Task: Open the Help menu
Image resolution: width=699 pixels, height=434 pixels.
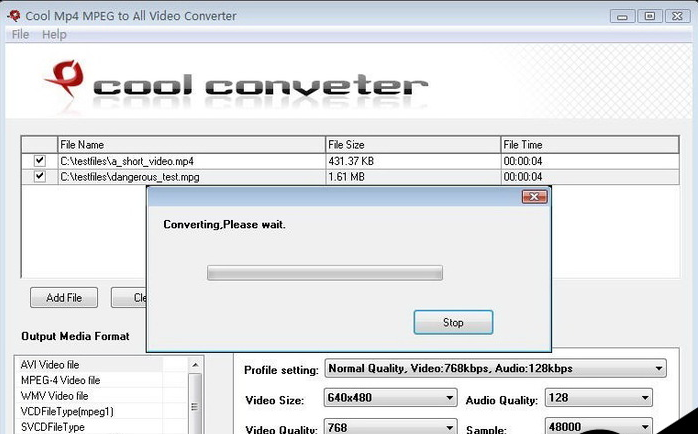Action: [54, 34]
